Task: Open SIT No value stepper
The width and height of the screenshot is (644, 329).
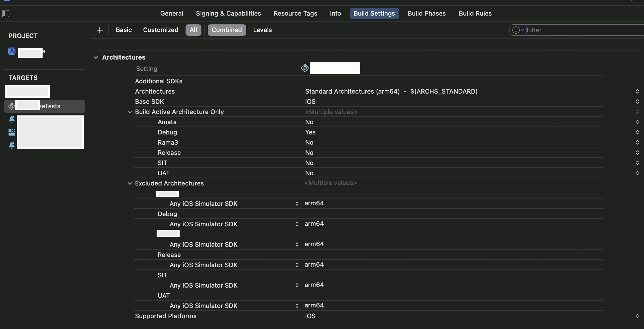Action: pos(637,163)
